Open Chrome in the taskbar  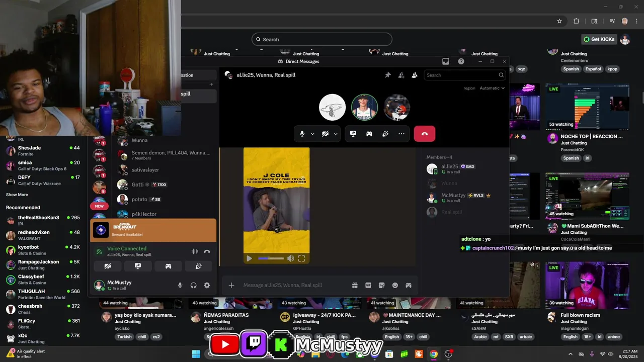(434, 354)
